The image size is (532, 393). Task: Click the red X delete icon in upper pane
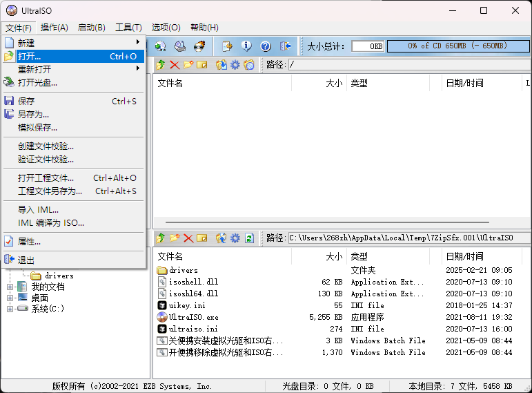[x=175, y=65]
